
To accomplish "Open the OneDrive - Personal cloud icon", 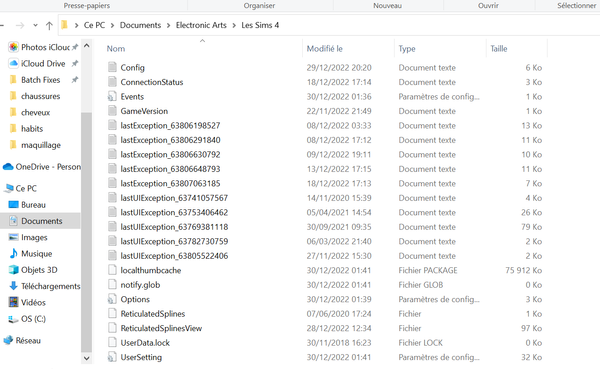I will tap(8, 167).
